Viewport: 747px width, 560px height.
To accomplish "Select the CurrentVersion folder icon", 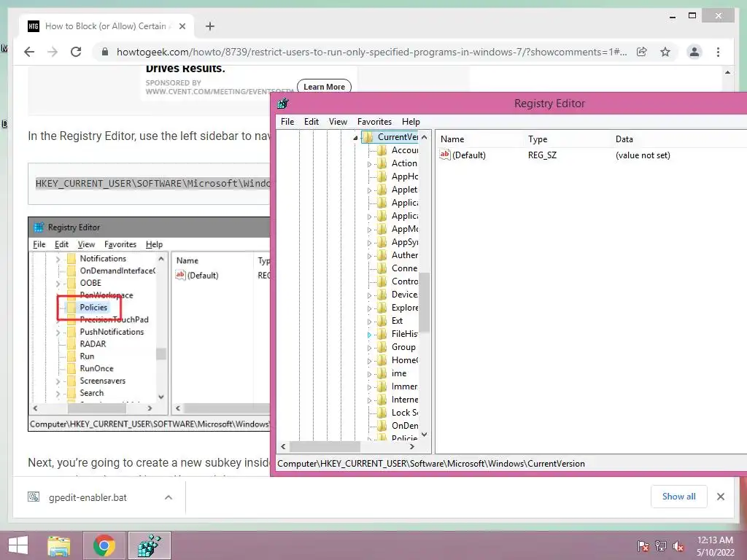I will (x=368, y=137).
